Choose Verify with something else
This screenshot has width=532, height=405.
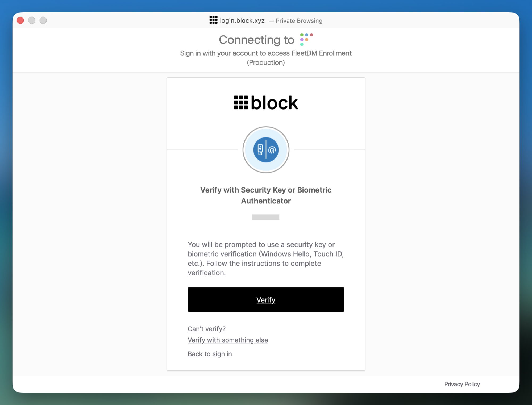228,340
